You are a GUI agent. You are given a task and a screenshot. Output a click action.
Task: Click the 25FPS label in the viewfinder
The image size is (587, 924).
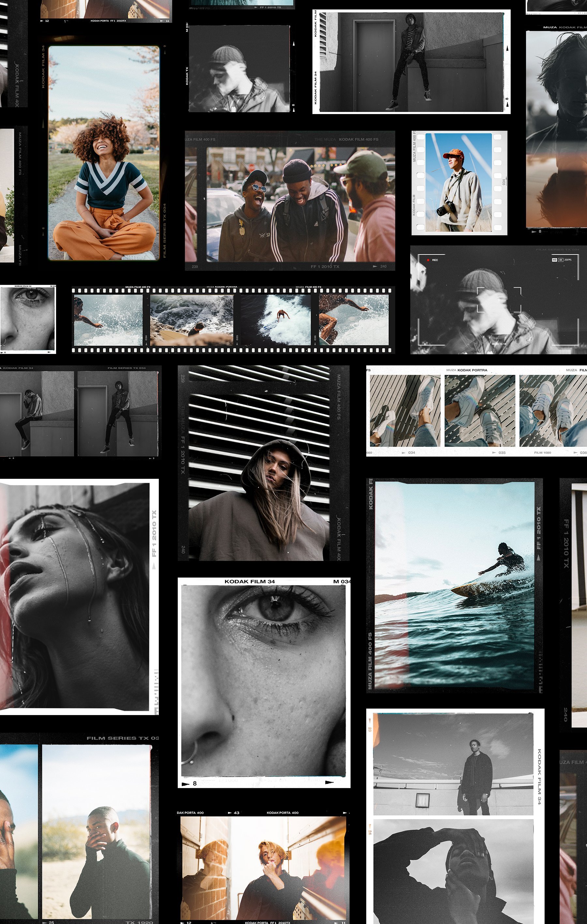pyautogui.click(x=568, y=260)
